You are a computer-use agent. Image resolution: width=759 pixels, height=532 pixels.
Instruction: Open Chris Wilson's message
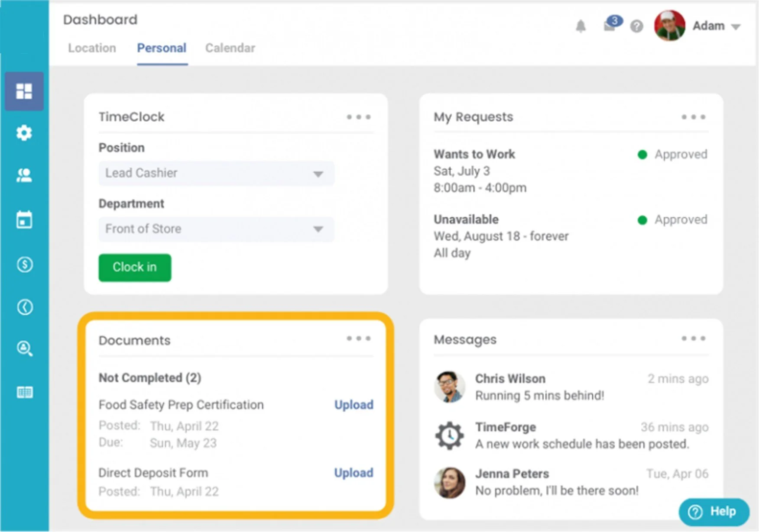(x=571, y=387)
